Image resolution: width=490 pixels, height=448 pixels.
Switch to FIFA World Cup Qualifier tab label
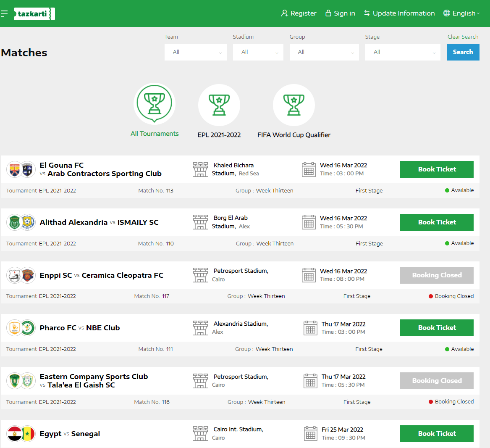[x=294, y=135]
